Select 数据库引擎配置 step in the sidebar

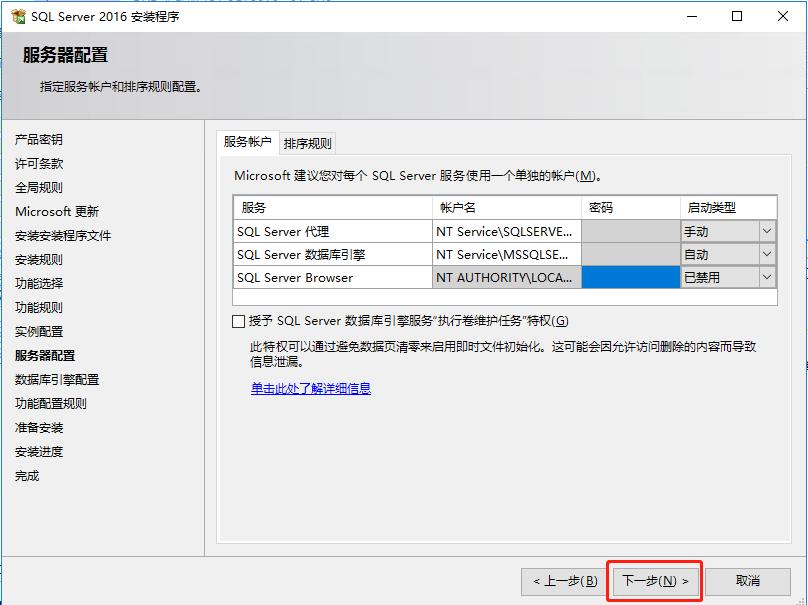tap(57, 379)
